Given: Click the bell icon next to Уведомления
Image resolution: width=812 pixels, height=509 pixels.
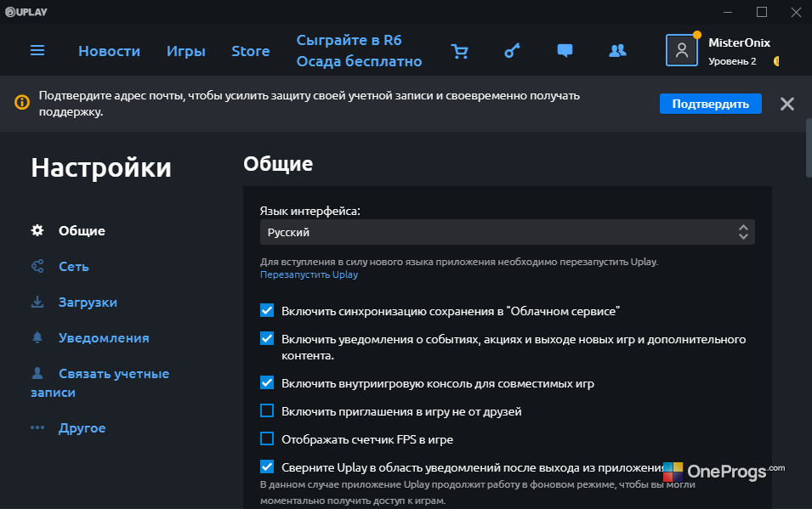Looking at the screenshot, I should 37,337.
